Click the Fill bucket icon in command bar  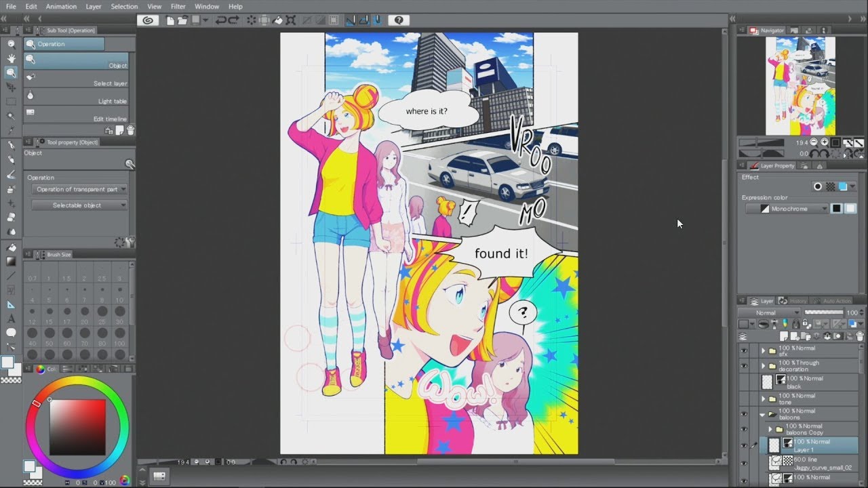pos(278,20)
